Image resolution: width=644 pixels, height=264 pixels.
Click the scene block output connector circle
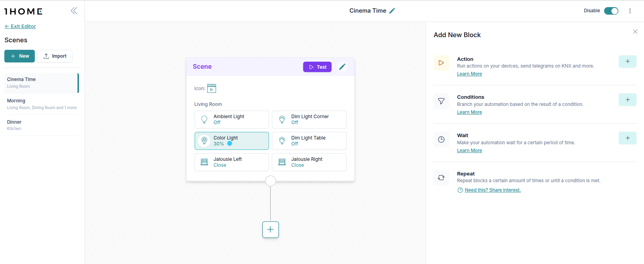(x=270, y=181)
